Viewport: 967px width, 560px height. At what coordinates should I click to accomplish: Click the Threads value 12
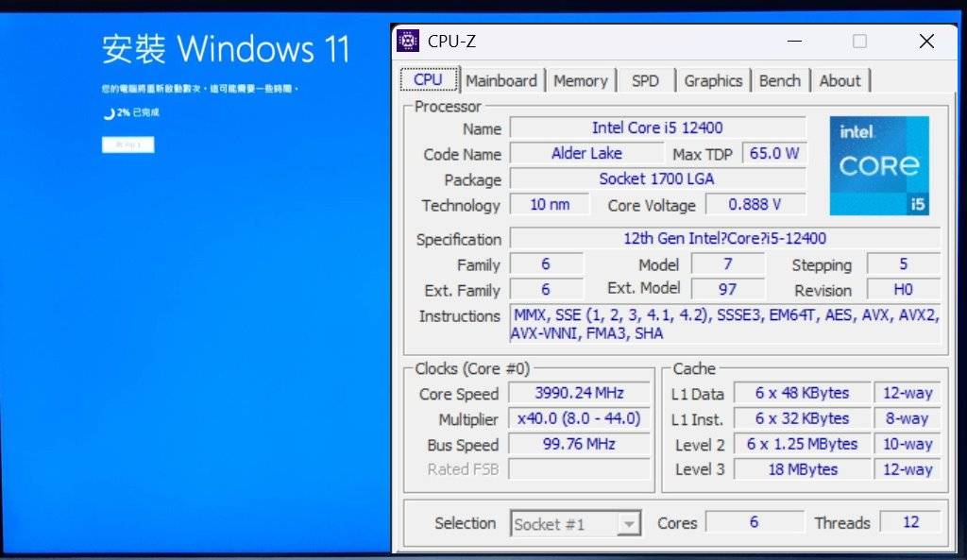click(x=910, y=522)
